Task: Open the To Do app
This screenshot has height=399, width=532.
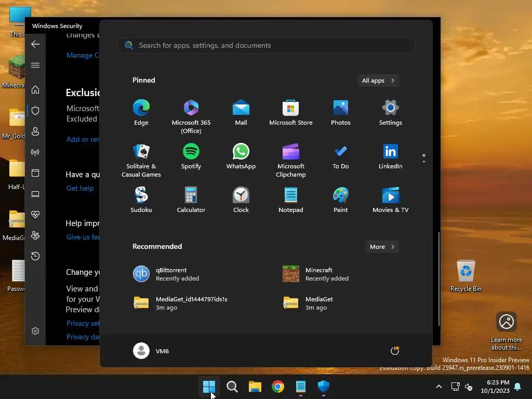Action: tap(341, 156)
